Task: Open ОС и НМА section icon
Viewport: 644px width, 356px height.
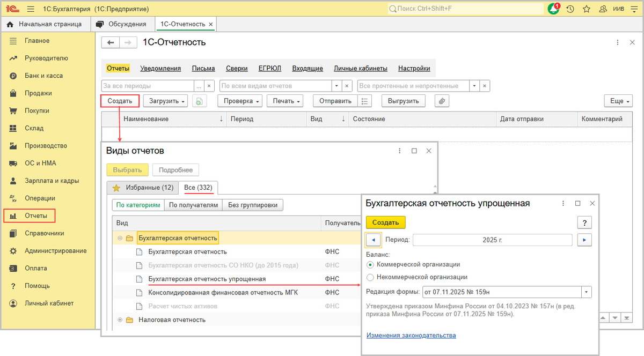Action: [x=13, y=164]
